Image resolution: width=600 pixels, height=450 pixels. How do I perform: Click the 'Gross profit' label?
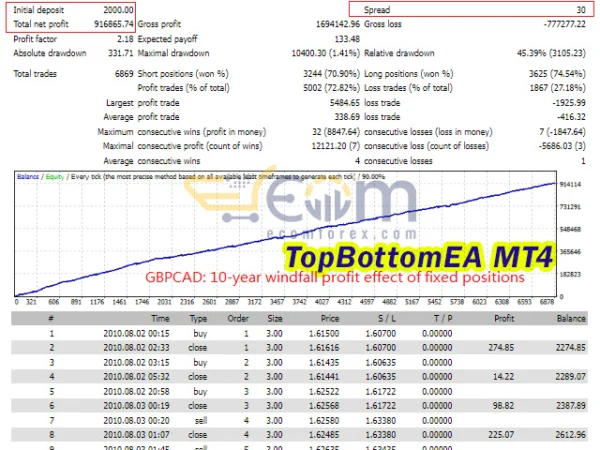[159, 24]
